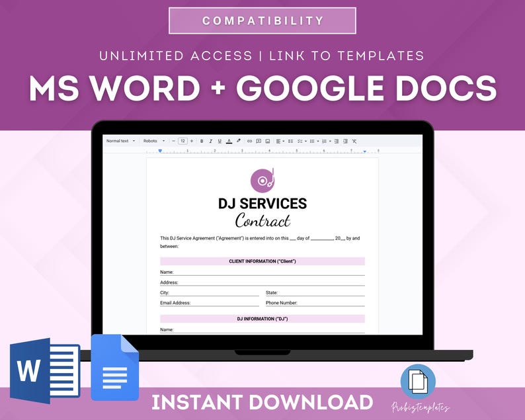Click the increase indent icon

[345, 141]
